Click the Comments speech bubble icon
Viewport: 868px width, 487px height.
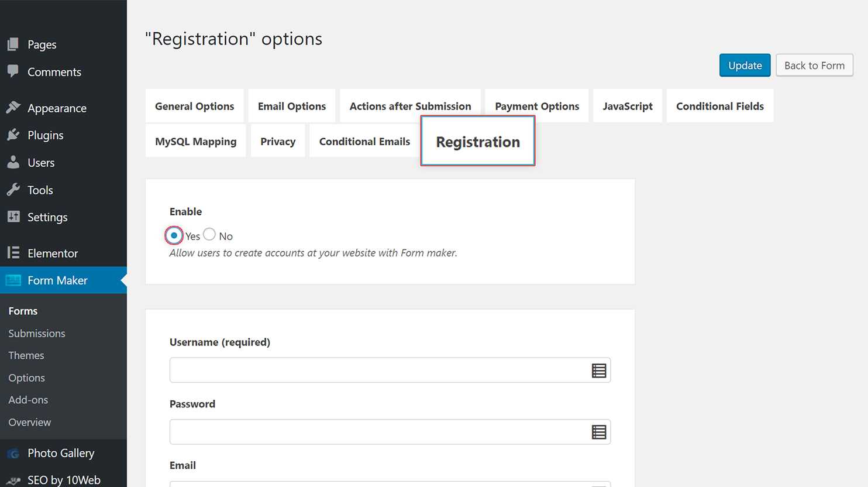click(13, 71)
